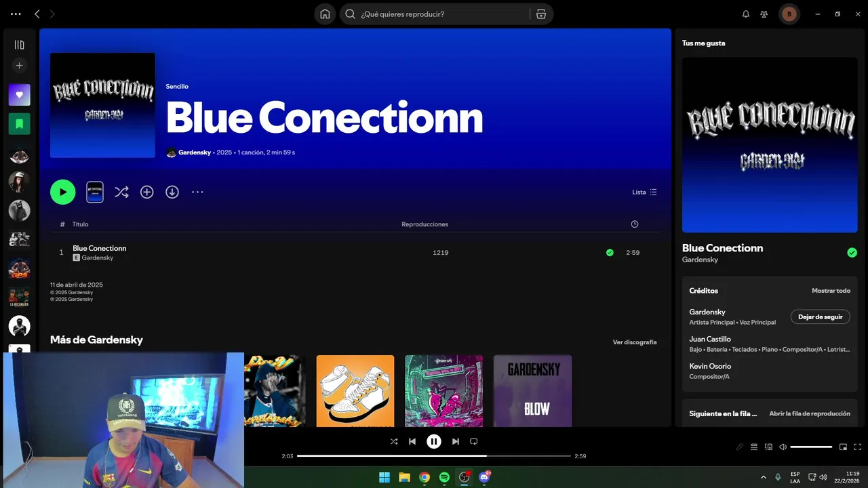Open Windows Start button
868x488 pixels.
click(x=384, y=477)
